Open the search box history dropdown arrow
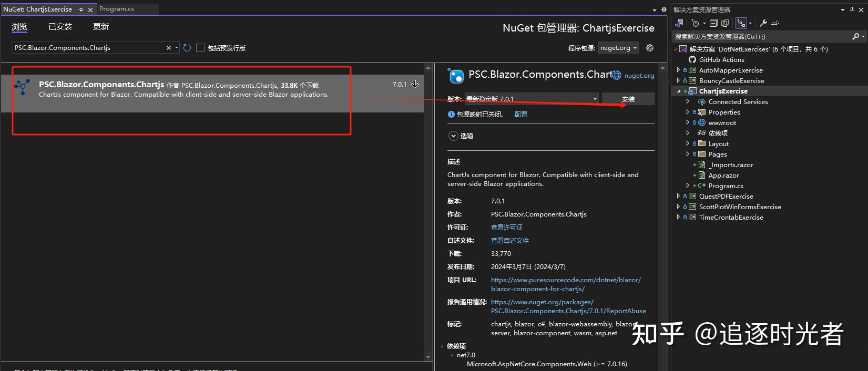Screen dimensions: 868x371 coord(177,48)
